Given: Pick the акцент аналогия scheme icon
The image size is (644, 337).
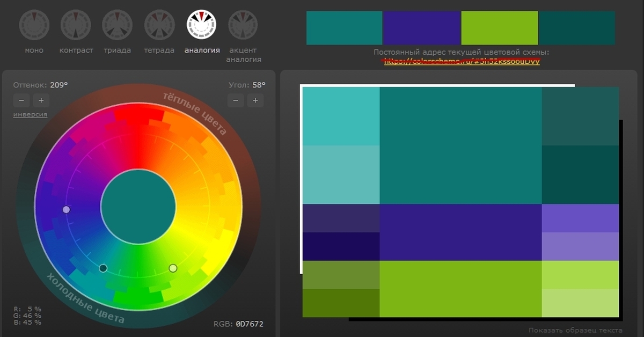Looking at the screenshot, I should (x=243, y=25).
